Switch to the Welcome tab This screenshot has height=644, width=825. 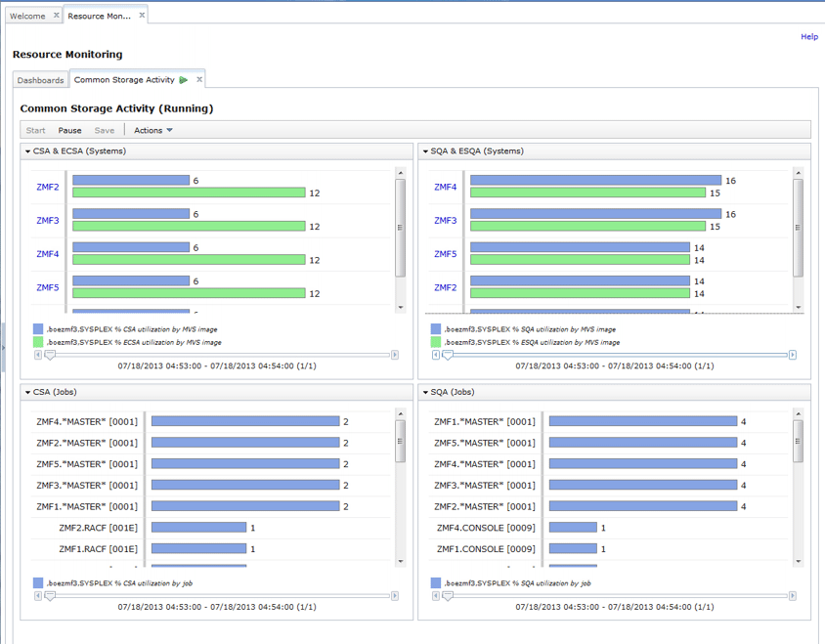(x=28, y=16)
